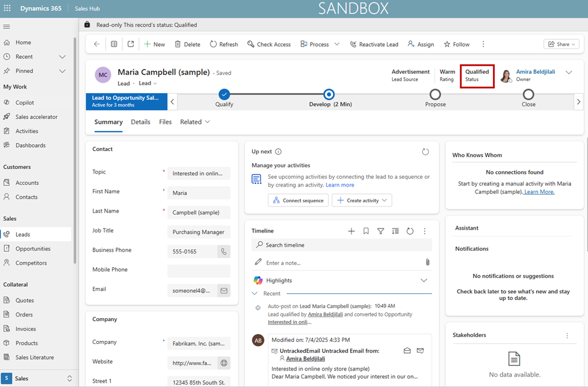
Task: Click the phone icon beside Business Phone
Action: tap(224, 252)
